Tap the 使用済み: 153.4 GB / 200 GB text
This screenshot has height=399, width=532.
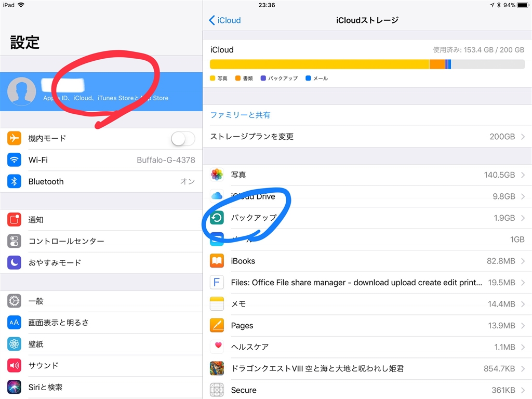coord(478,50)
